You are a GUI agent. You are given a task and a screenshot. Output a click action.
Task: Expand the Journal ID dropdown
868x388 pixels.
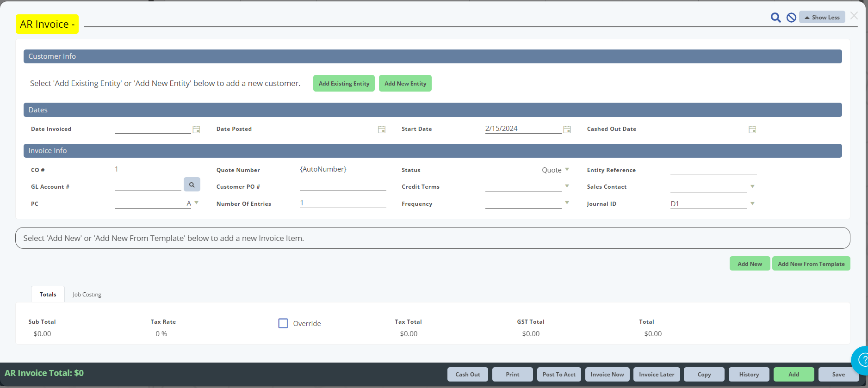tap(752, 203)
